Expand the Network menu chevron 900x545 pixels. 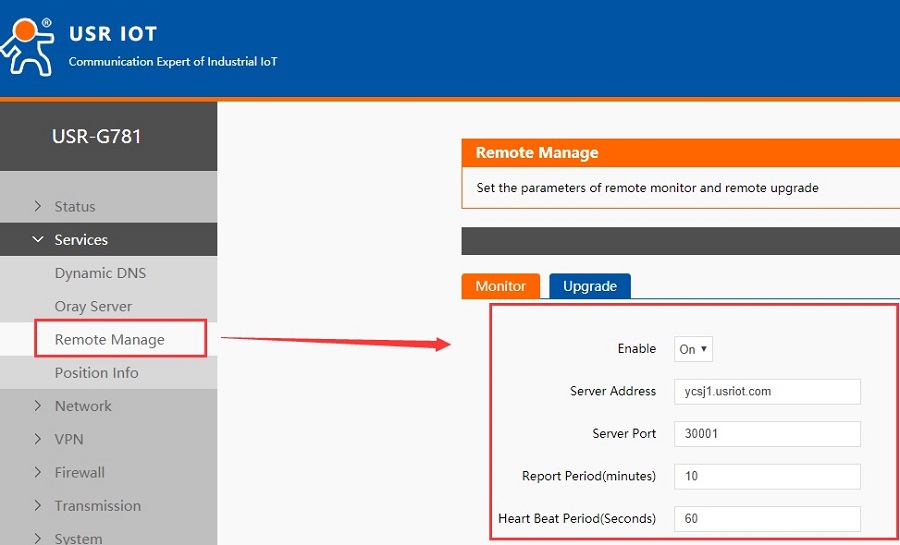[x=38, y=406]
